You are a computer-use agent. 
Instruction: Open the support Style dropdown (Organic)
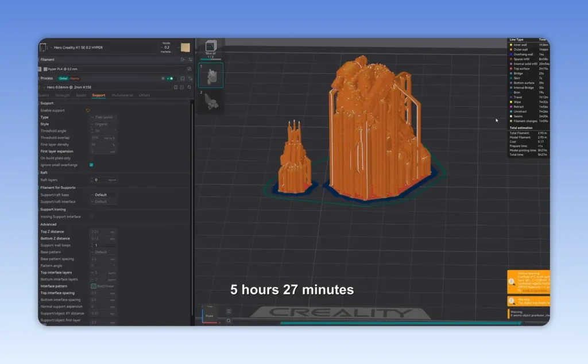103,123
